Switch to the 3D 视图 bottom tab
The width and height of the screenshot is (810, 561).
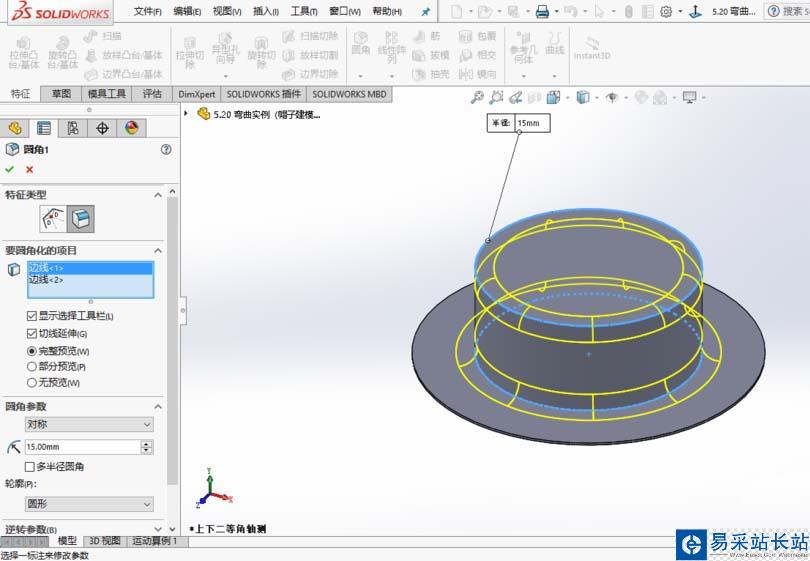[x=104, y=541]
